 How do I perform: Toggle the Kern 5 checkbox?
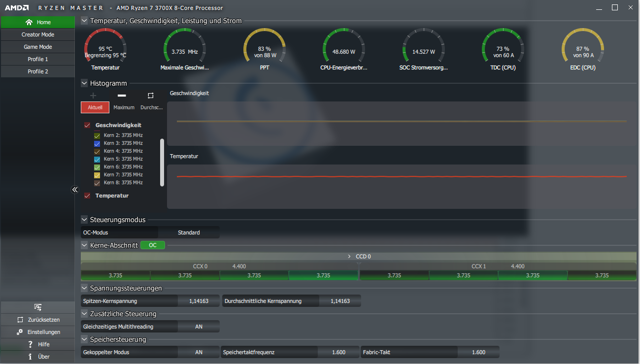[x=97, y=159]
